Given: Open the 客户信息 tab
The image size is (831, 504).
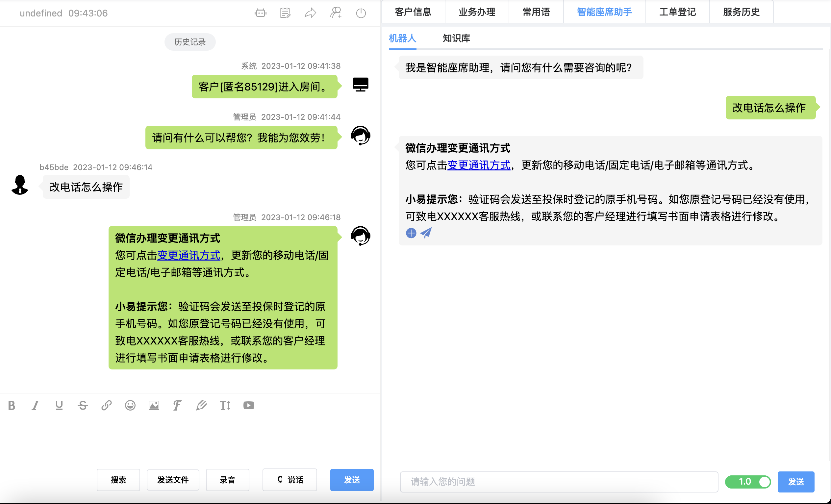Looking at the screenshot, I should (413, 12).
